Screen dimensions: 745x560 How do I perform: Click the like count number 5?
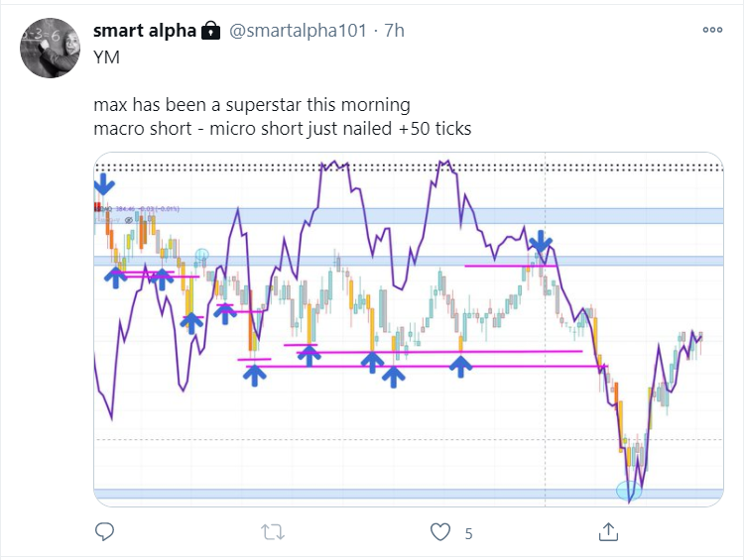468,533
